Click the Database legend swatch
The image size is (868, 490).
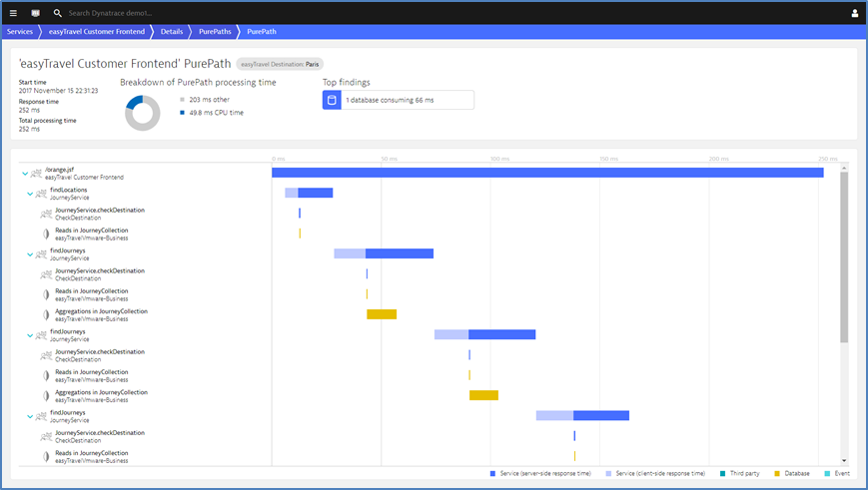tap(777, 473)
